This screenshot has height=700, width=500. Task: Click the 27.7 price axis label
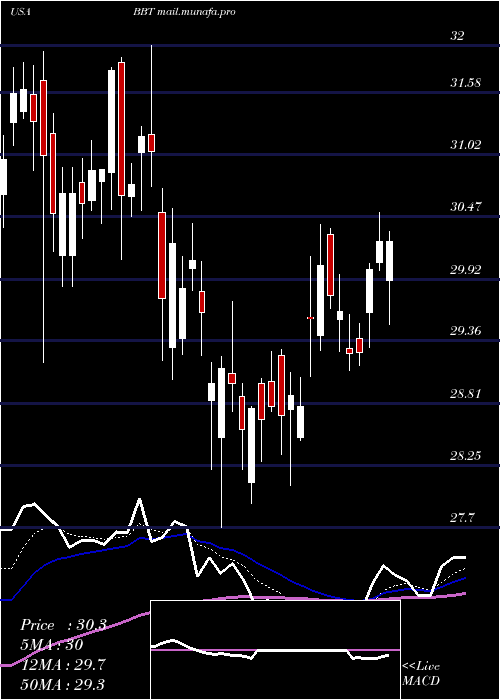(x=462, y=518)
